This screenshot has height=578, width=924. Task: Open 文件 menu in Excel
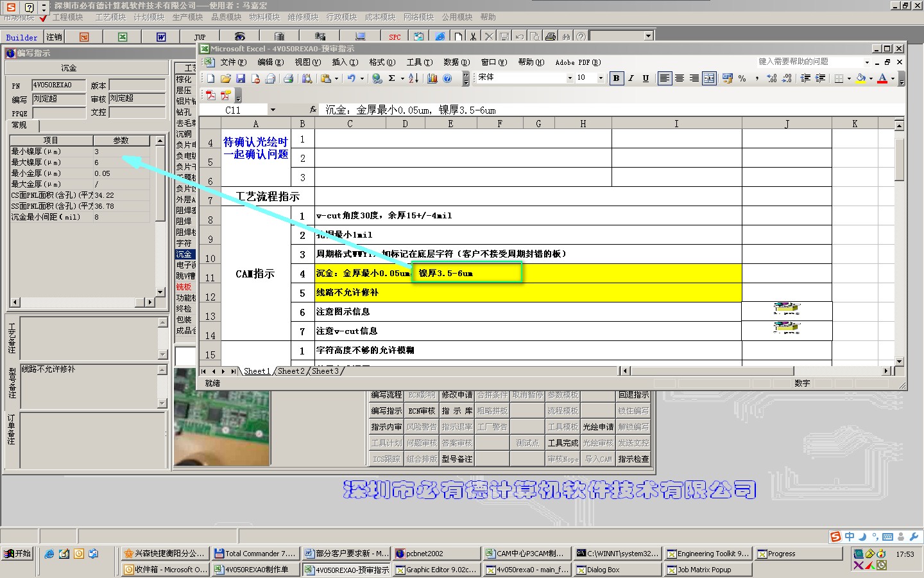click(233, 62)
